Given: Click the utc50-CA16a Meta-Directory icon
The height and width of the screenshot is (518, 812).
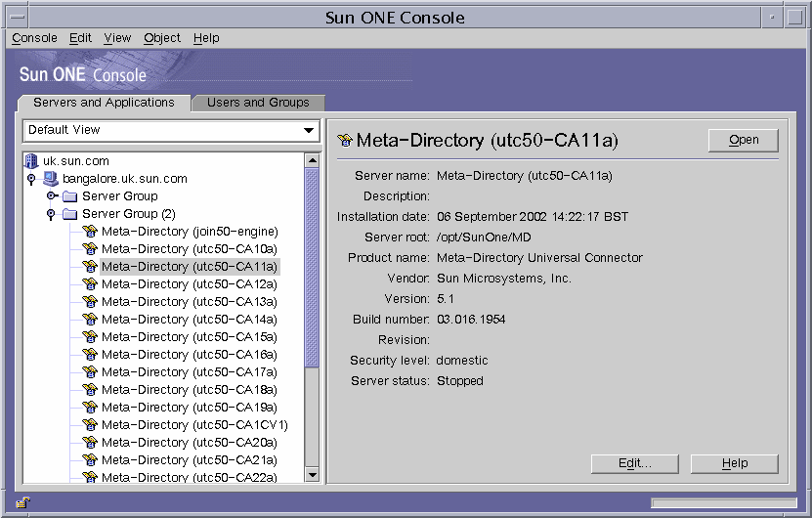Looking at the screenshot, I should [x=90, y=355].
